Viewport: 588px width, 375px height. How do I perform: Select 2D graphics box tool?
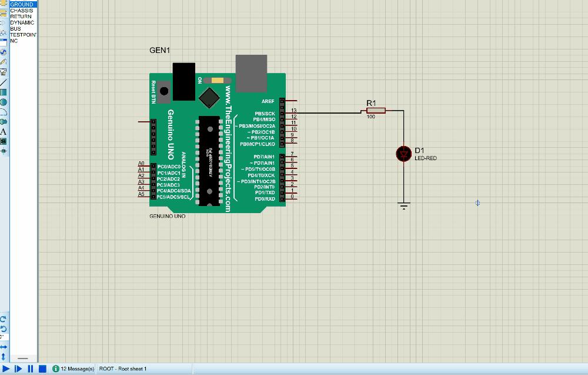[x=4, y=92]
